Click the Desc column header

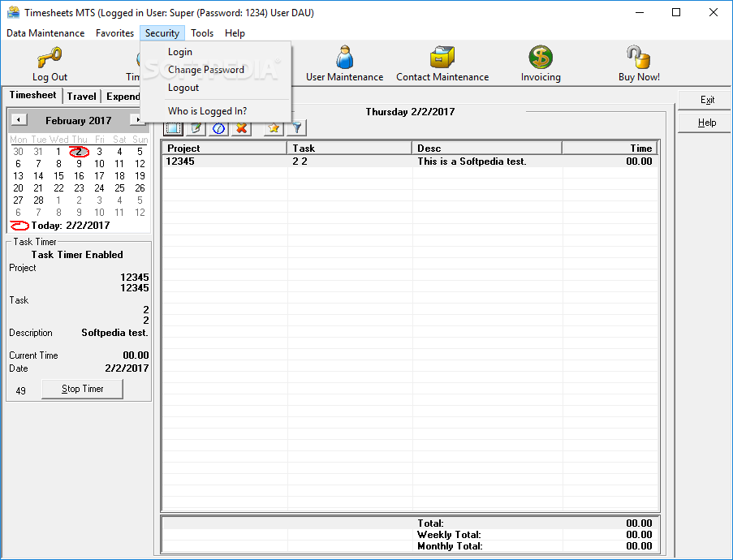tap(487, 149)
